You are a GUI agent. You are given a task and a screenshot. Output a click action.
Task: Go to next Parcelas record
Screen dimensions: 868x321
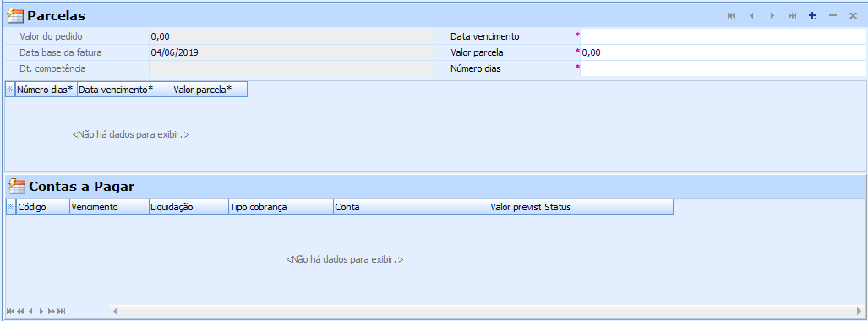pos(772,16)
